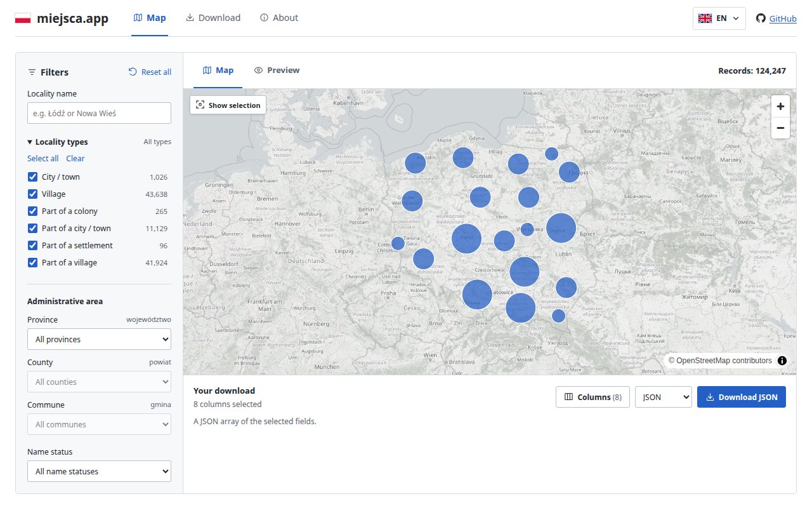This screenshot has width=812, height=508.
Task: Click the Select all link
Action: click(x=43, y=158)
